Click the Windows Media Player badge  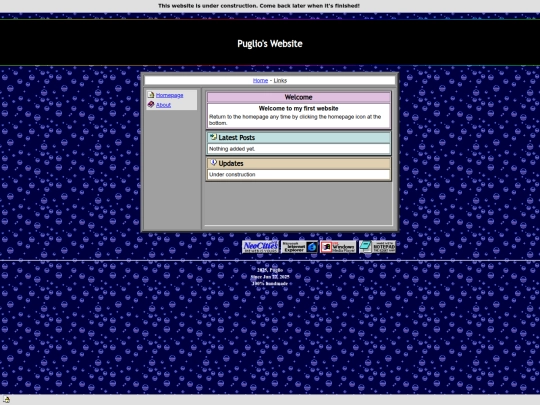point(338,247)
